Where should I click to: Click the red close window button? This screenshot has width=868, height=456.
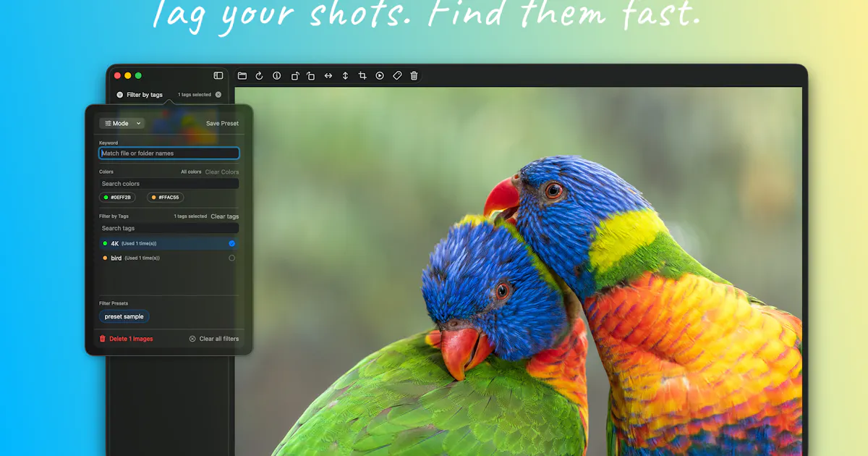coord(118,75)
